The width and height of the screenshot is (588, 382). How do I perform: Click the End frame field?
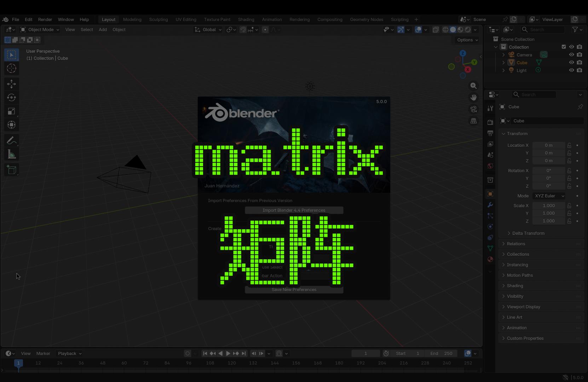(x=442, y=353)
